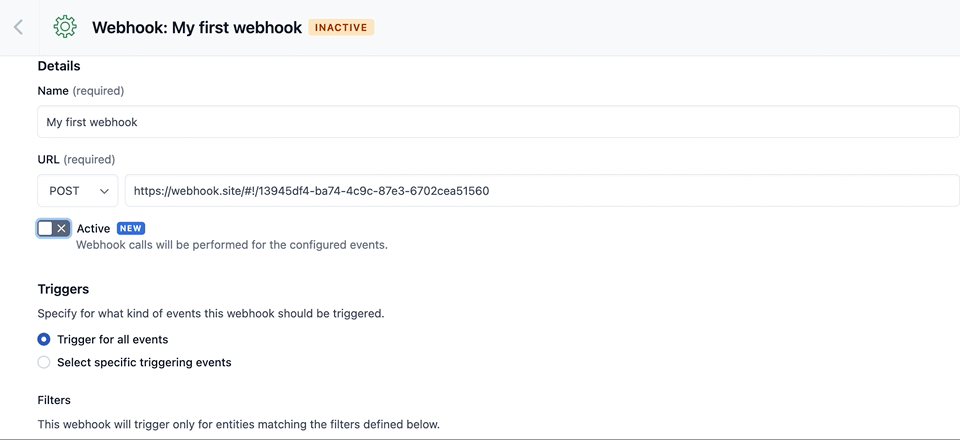Viewport: 960px width, 440px height.
Task: Focus the Name input field
Action: [x=498, y=122]
